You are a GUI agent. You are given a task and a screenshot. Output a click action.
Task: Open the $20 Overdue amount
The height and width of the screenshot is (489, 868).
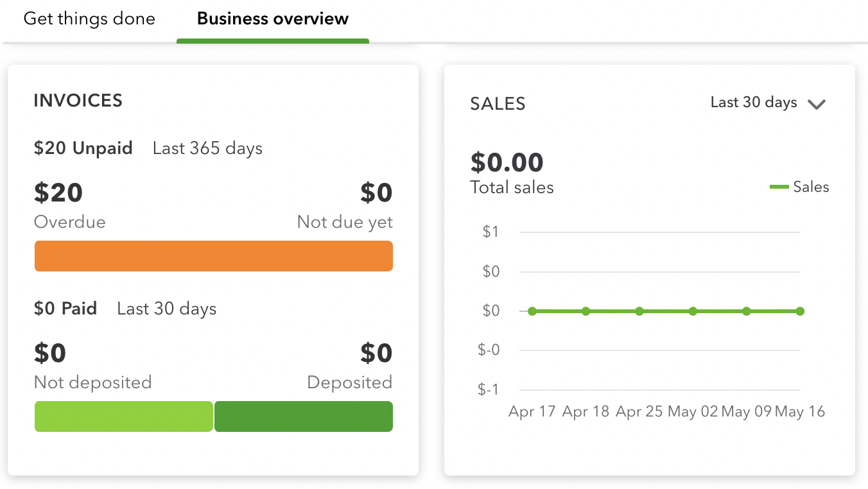[x=58, y=193]
